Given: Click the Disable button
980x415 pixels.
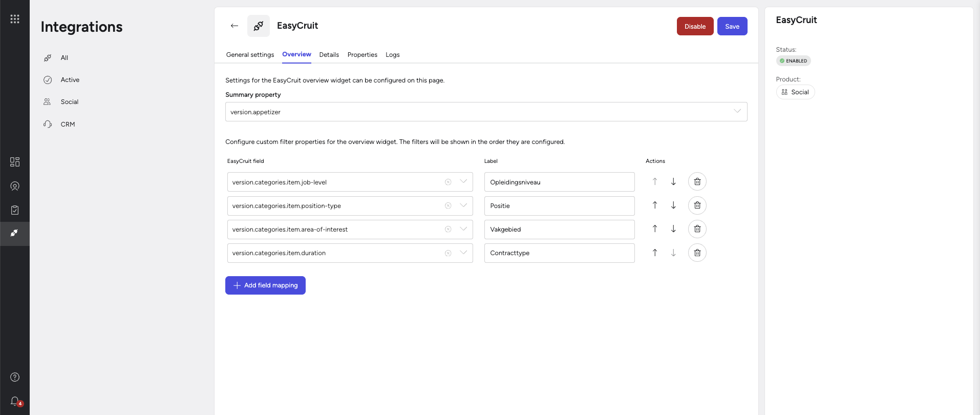Looking at the screenshot, I should (695, 26).
